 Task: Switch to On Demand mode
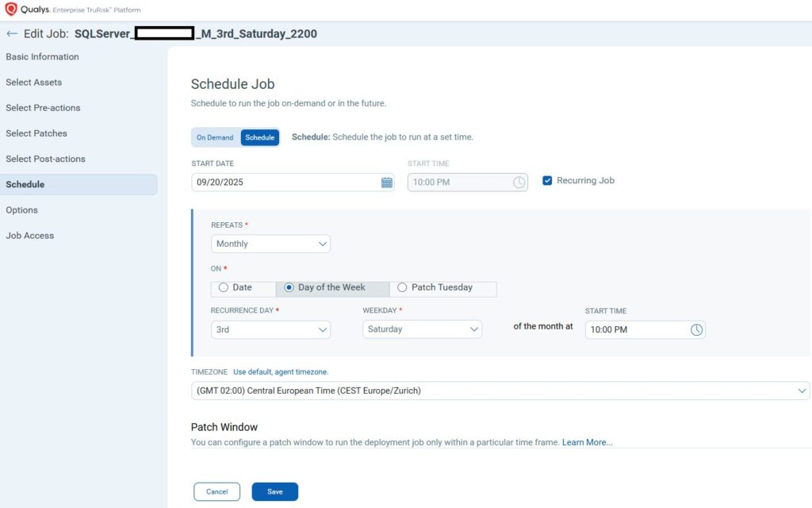point(215,137)
